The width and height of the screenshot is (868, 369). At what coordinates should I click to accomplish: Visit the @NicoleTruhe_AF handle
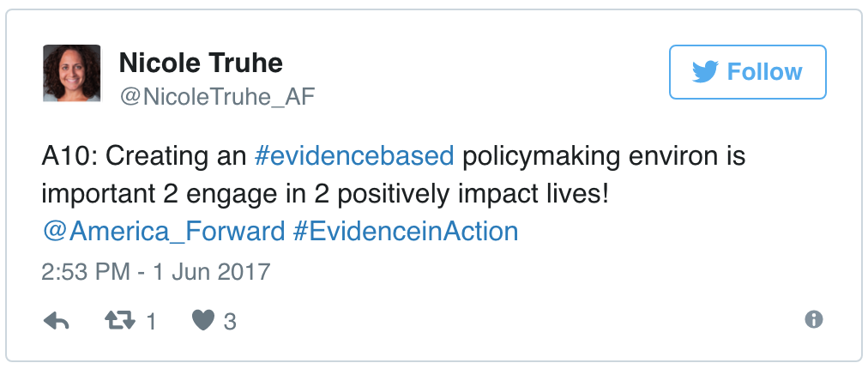coord(217,97)
